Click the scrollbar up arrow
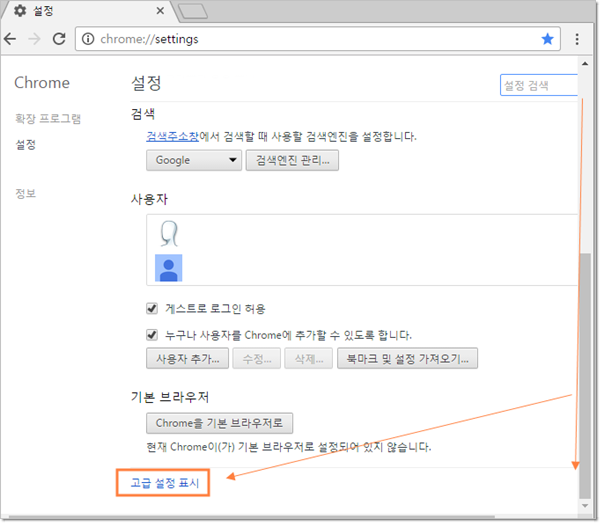600x523 pixels. [585, 64]
